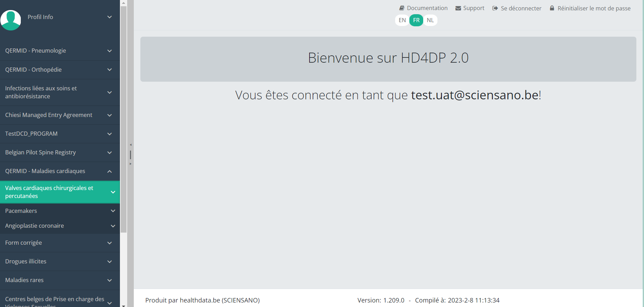This screenshot has height=307, width=644.
Task: Click the sidebar scroll down arrow
Action: [123, 305]
